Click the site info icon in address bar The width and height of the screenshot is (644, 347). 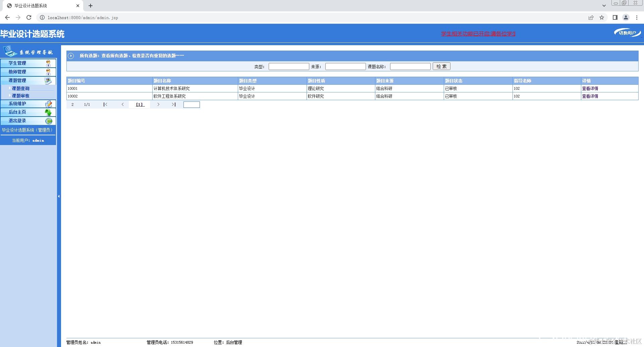pyautogui.click(x=42, y=17)
